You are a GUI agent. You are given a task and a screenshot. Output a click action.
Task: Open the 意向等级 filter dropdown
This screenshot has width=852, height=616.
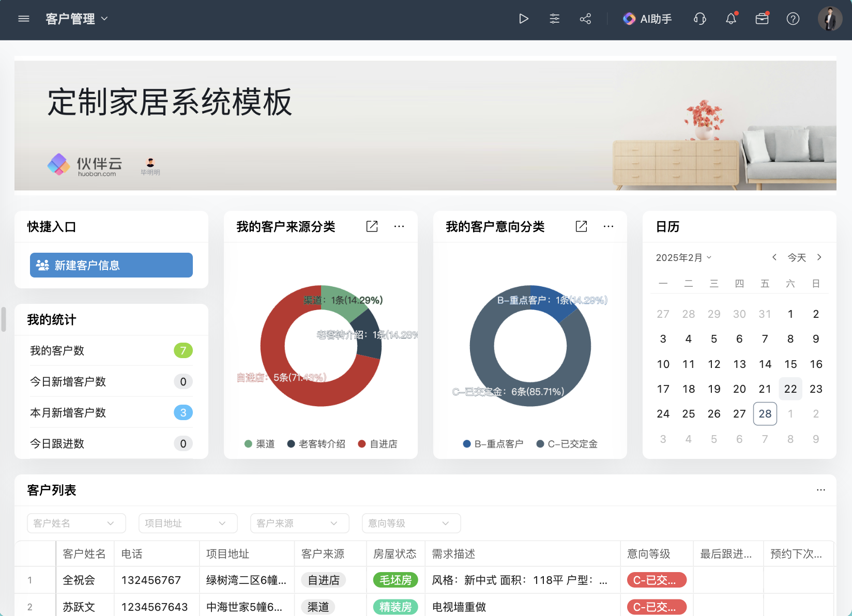point(411,523)
